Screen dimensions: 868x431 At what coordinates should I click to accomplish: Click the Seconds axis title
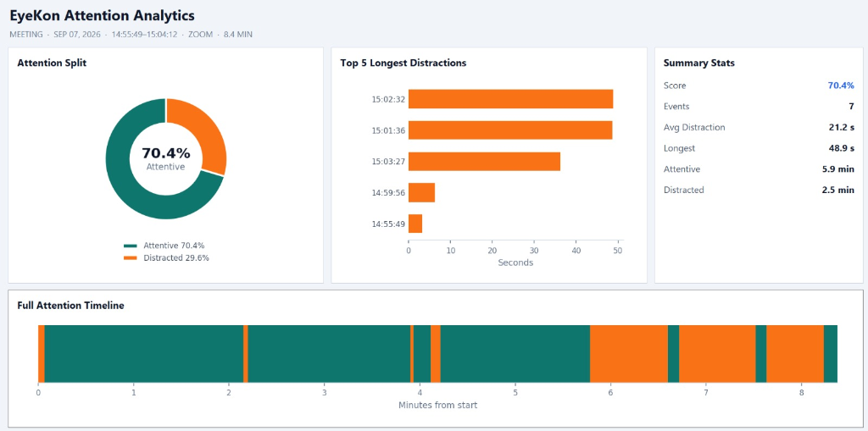click(x=515, y=262)
